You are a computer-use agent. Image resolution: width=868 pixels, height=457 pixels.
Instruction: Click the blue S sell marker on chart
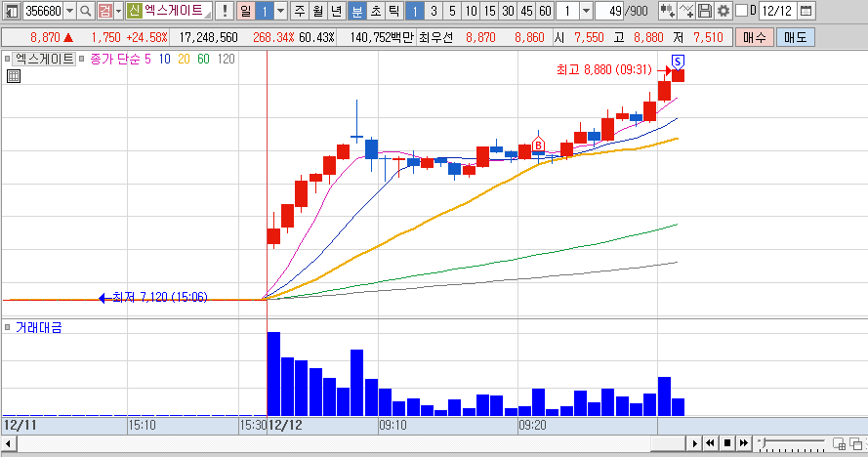click(x=678, y=62)
